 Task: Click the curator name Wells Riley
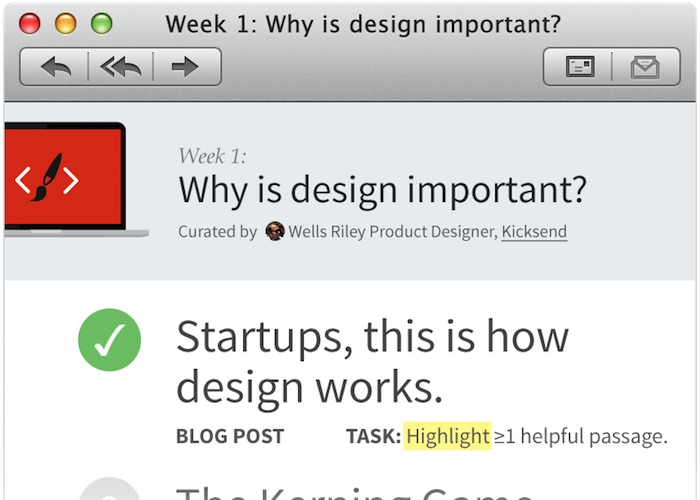click(322, 232)
